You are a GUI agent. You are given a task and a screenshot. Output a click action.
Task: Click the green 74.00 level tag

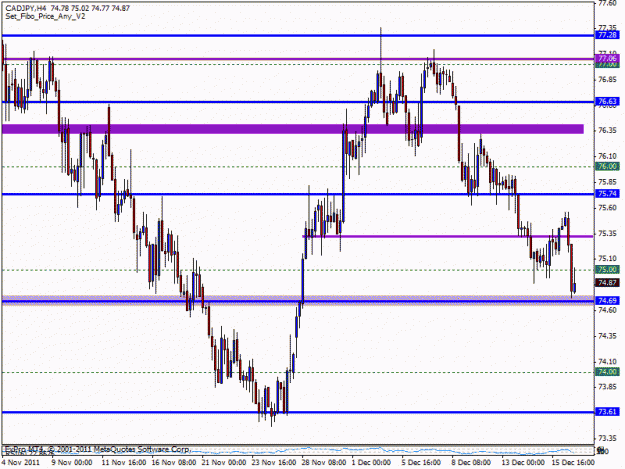(607, 372)
